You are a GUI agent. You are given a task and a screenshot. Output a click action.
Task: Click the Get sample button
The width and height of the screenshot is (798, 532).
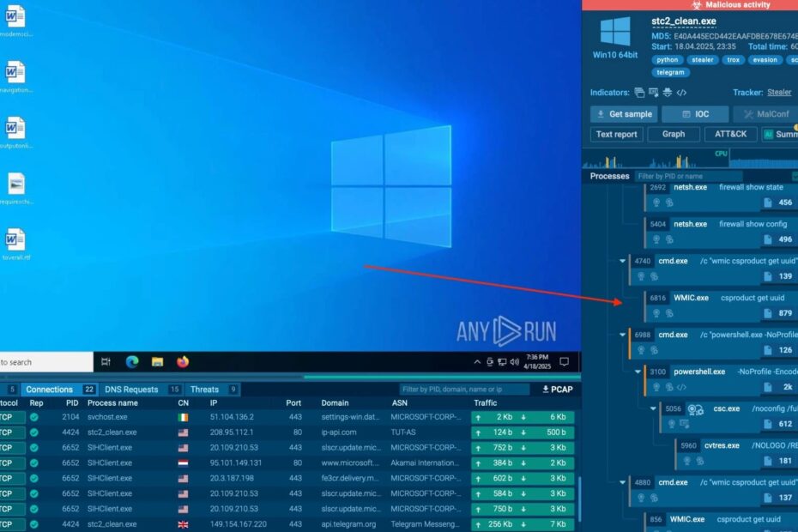point(625,114)
